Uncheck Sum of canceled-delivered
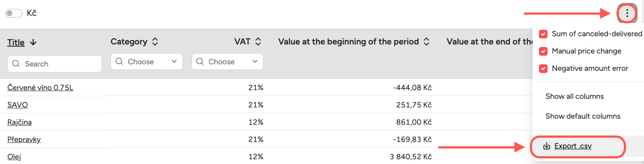Screen dimensions: 644x164 543,34
